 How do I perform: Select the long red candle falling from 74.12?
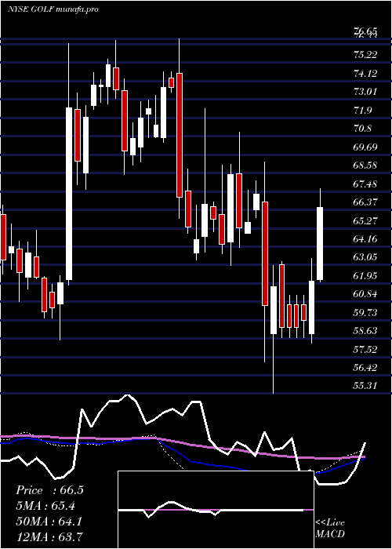pos(180,135)
